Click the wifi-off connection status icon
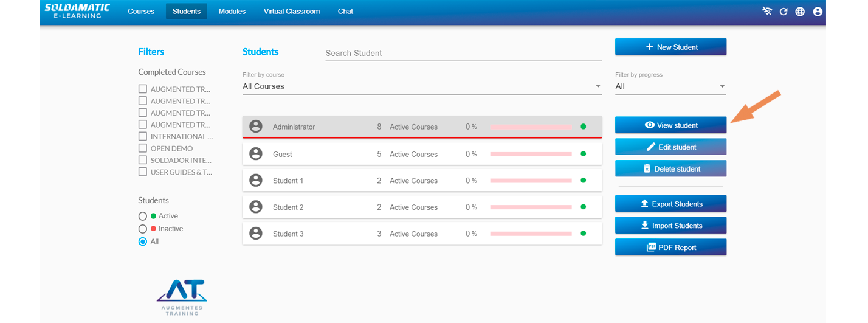 pos(767,12)
